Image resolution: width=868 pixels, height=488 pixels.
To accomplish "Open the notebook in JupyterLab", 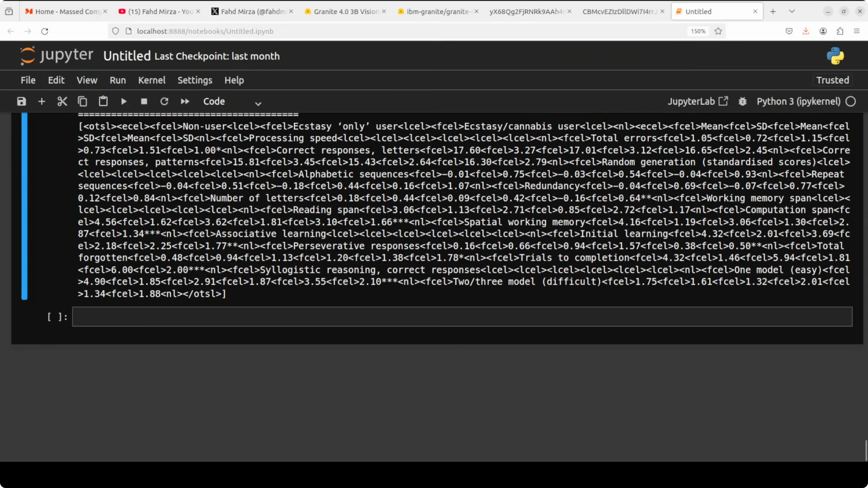I will pos(697,101).
